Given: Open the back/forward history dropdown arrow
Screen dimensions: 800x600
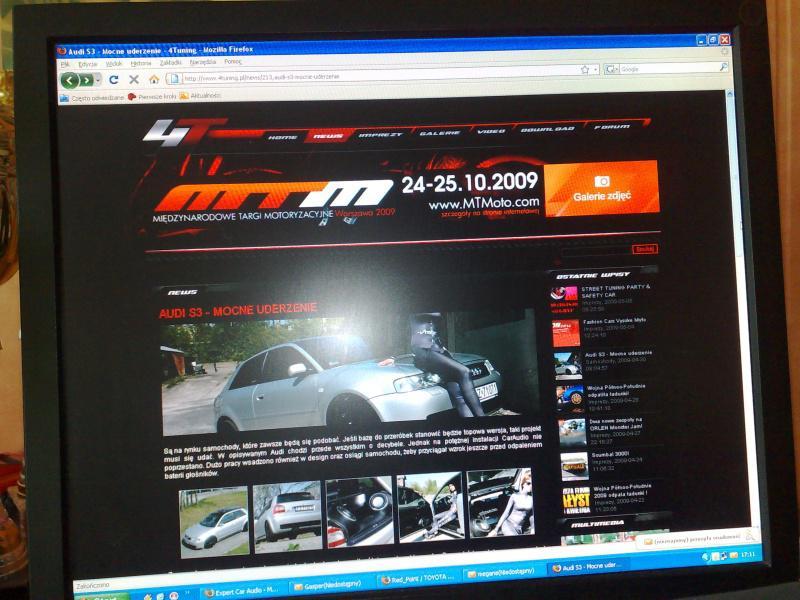Looking at the screenshot, I should pyautogui.click(x=98, y=80).
